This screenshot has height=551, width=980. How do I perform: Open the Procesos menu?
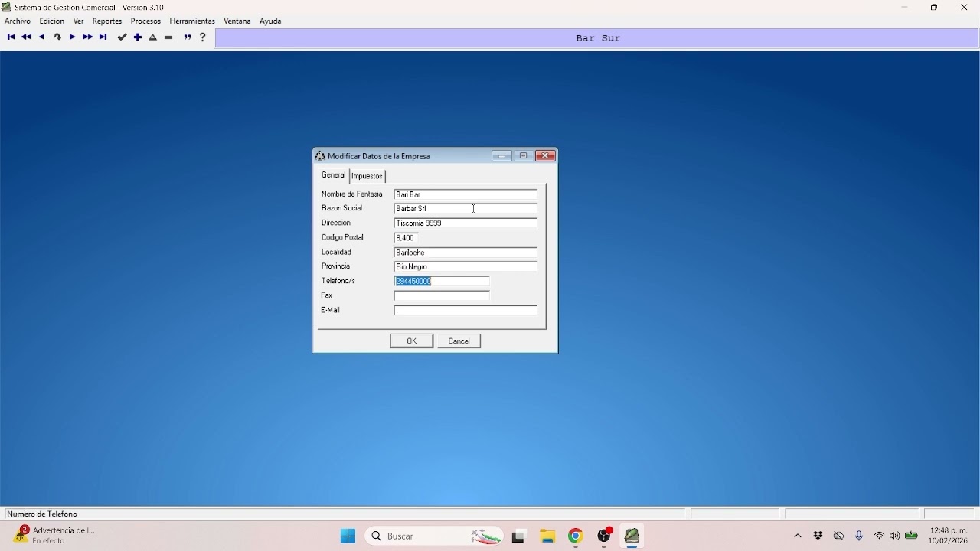click(x=145, y=21)
